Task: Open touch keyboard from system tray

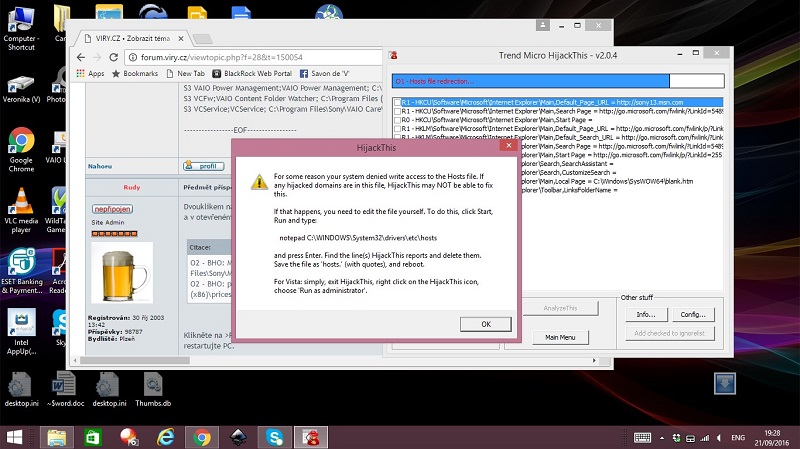Action: 642,438
